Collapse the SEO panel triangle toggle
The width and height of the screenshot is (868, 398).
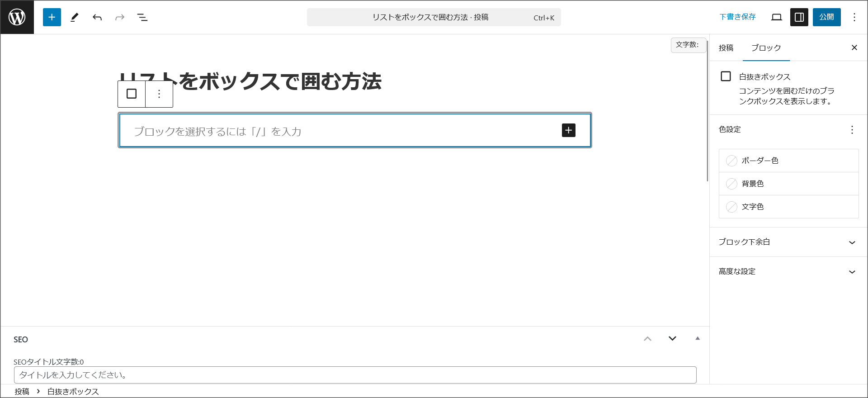click(x=698, y=338)
